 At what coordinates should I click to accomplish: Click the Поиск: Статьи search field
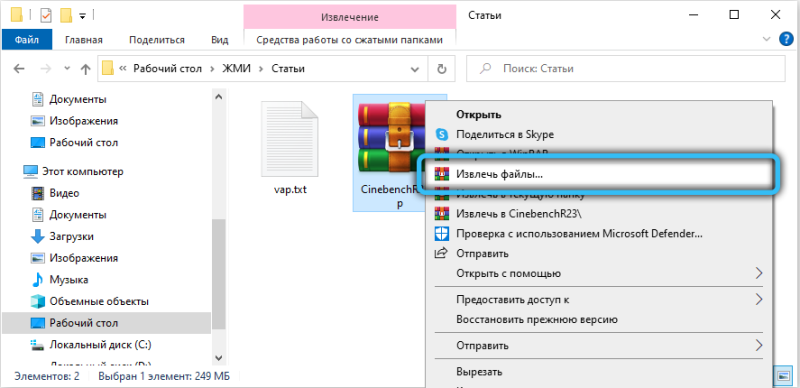click(626, 68)
